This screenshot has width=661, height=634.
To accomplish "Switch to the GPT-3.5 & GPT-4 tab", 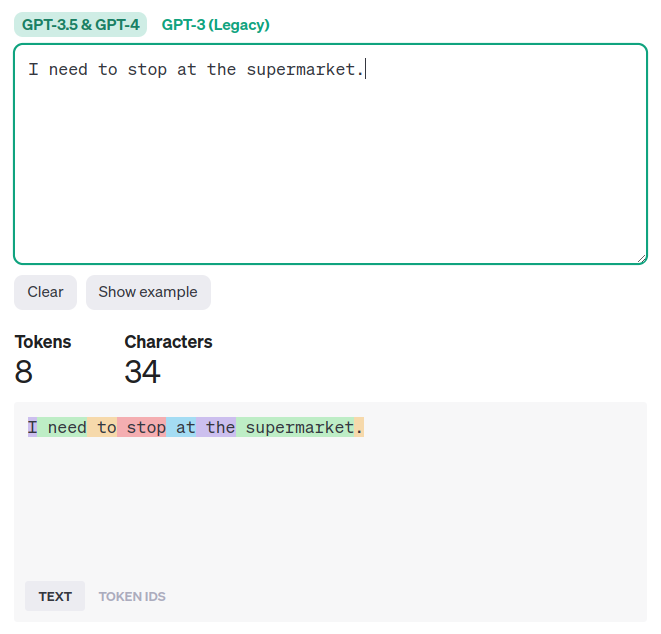I will [80, 24].
